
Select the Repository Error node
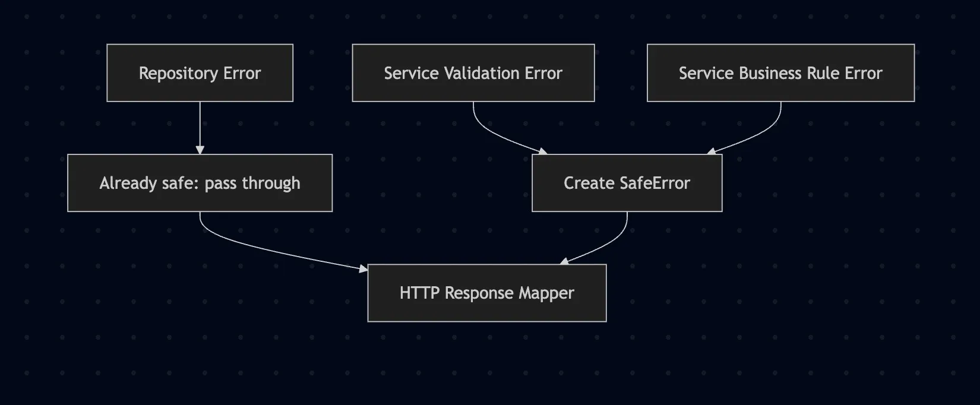[200, 73]
